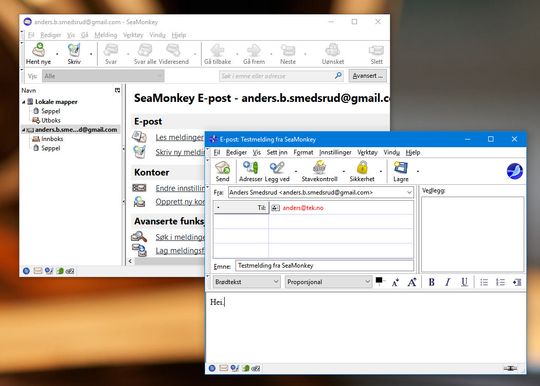Image resolution: width=540 pixels, height=386 pixels.
Task: Open the Melding menu in the main window
Action: pos(106,35)
